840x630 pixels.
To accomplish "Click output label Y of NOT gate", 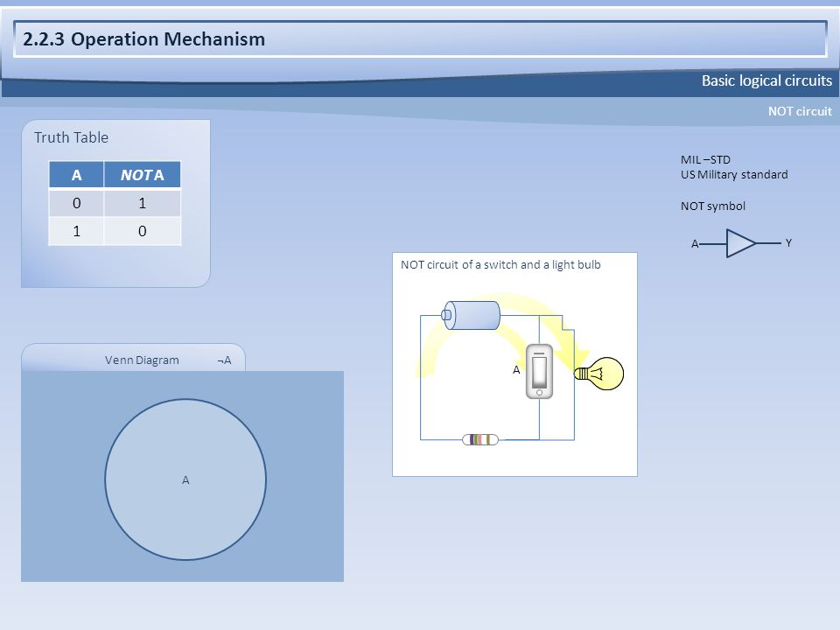I will pyautogui.click(x=788, y=242).
